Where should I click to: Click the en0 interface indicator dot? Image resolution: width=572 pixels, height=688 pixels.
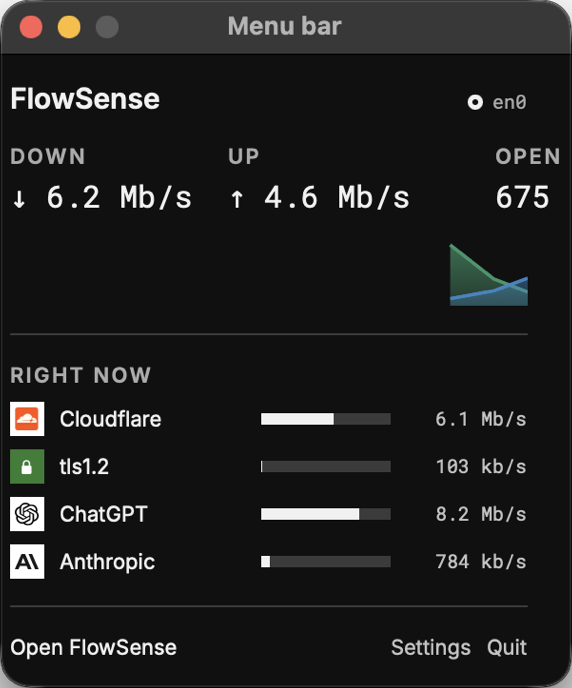coord(475,102)
